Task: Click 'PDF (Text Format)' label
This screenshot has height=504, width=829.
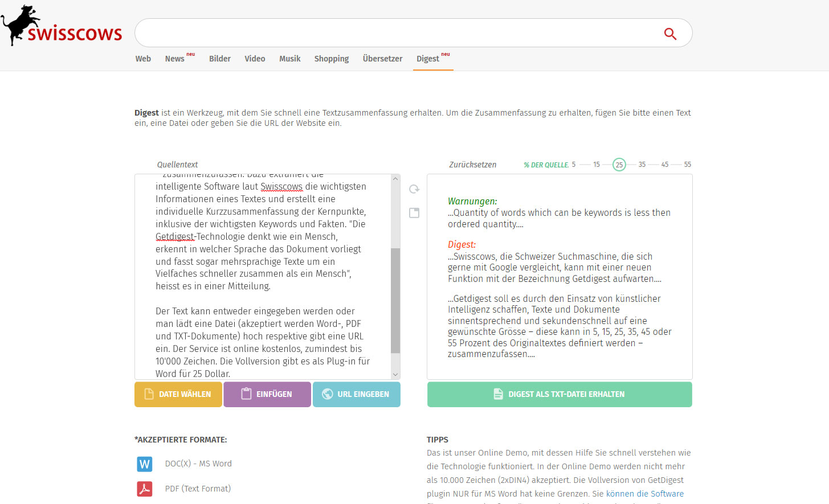Action: pyautogui.click(x=198, y=489)
